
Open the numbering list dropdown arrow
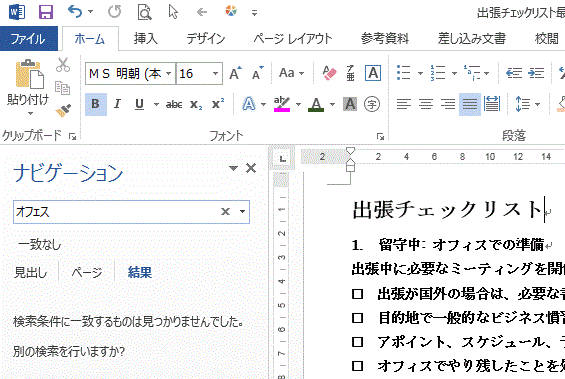coord(454,73)
